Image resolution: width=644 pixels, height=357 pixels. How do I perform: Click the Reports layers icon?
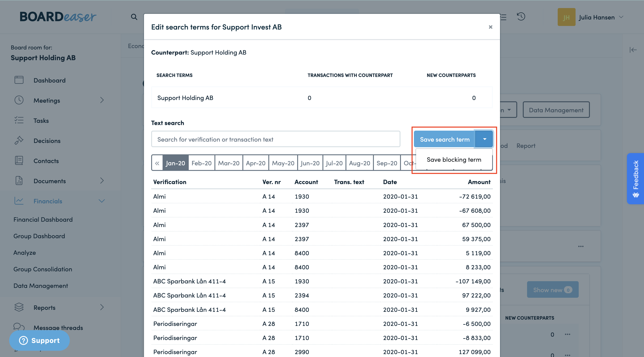(x=19, y=307)
